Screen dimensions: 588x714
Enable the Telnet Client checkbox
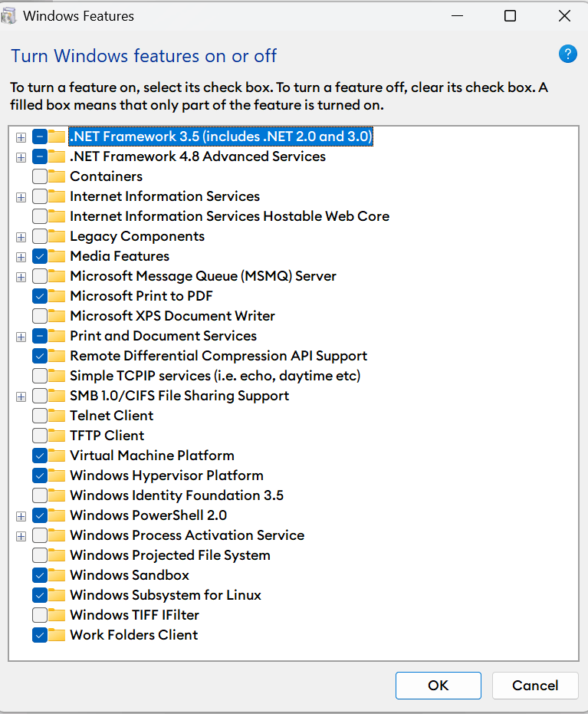pos(40,416)
